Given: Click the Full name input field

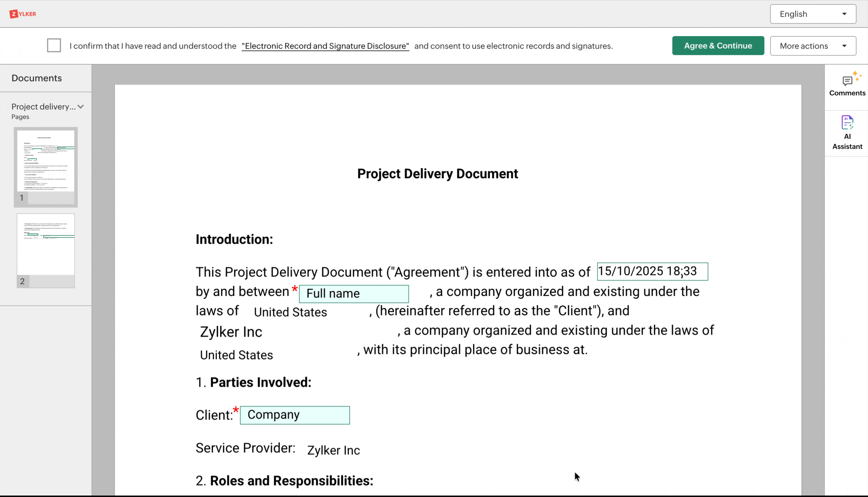Looking at the screenshot, I should pos(354,294).
